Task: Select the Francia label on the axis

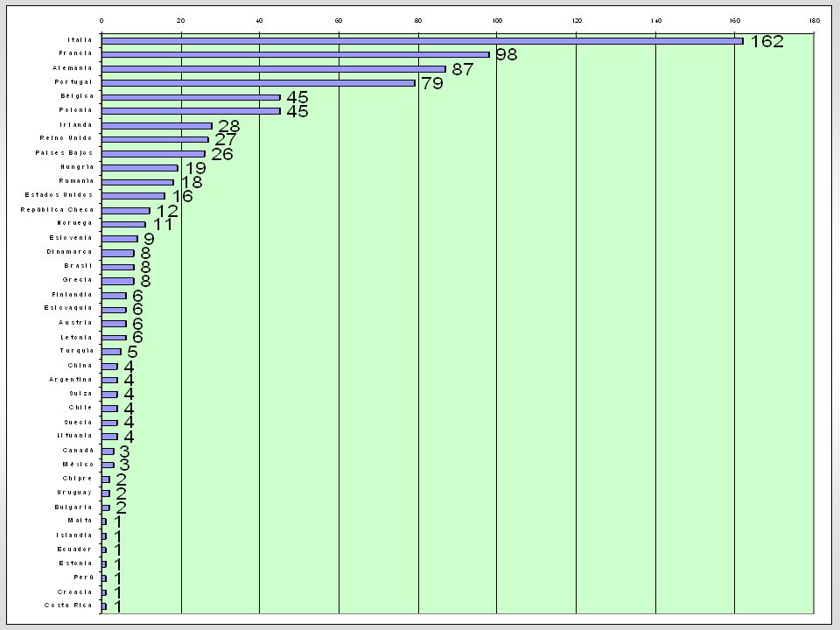Action: pyautogui.click(x=75, y=53)
